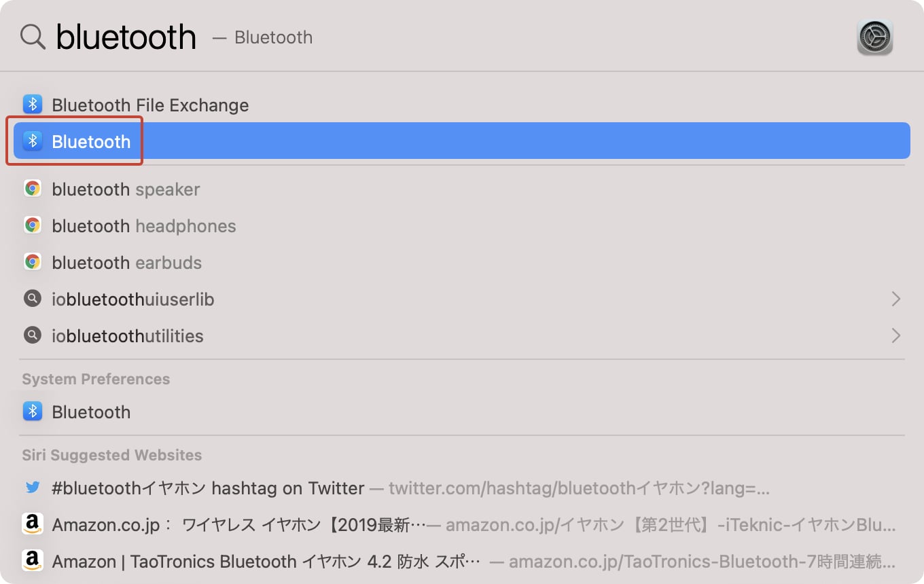Open System Preferences gear icon in search bar
924x584 pixels.
click(874, 37)
